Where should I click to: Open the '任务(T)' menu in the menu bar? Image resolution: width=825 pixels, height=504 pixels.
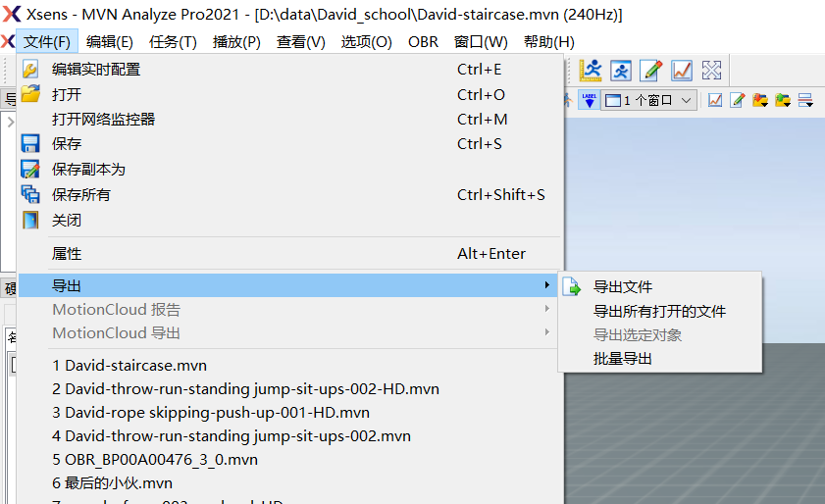click(x=173, y=42)
